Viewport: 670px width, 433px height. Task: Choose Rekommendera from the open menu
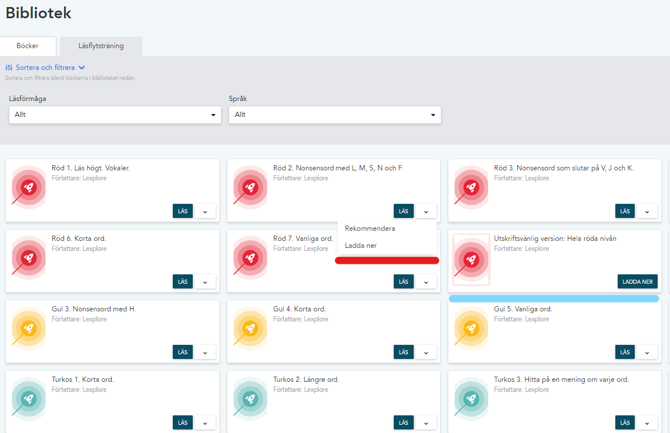(x=370, y=229)
